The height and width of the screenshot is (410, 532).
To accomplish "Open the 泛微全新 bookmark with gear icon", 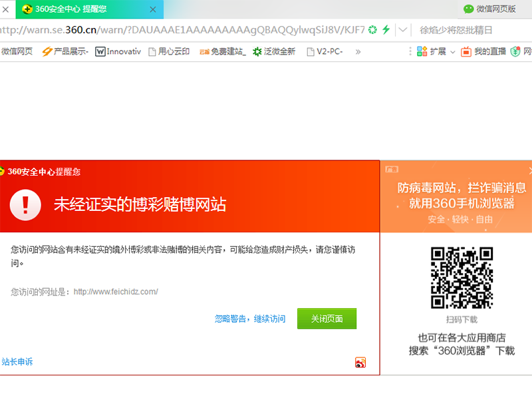I will coord(257,52).
